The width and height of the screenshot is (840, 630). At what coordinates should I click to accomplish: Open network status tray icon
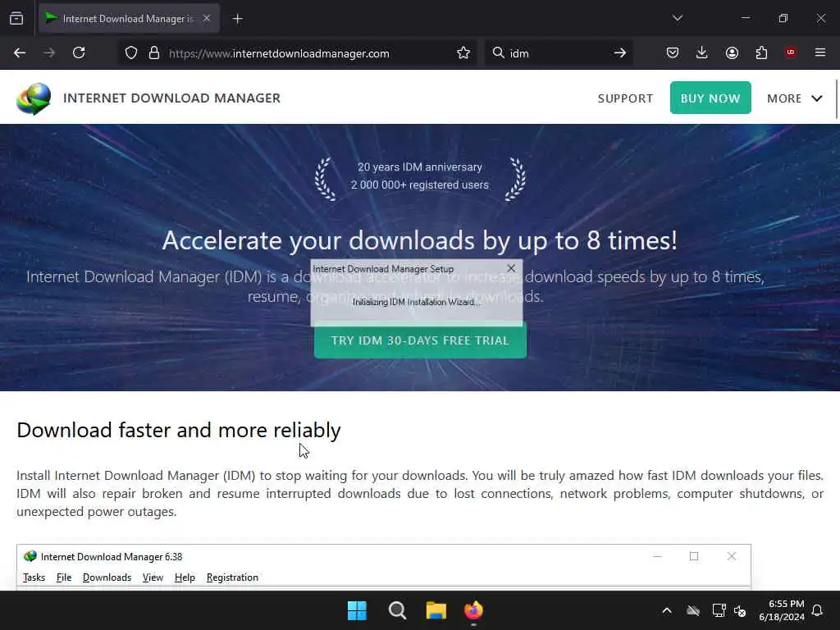[719, 610]
